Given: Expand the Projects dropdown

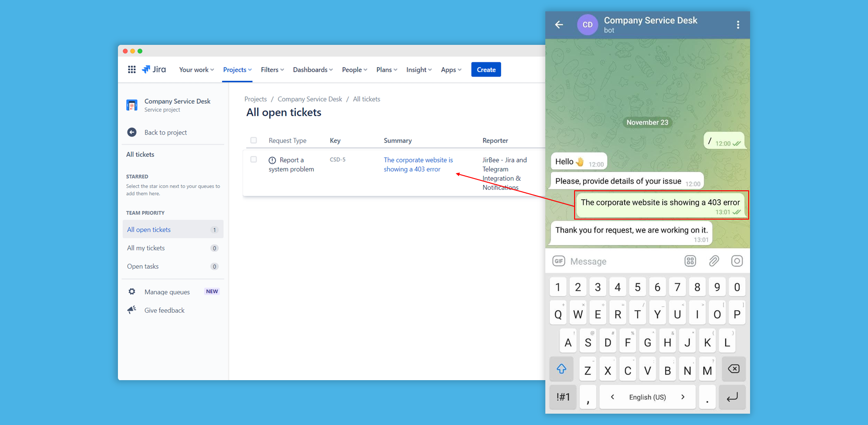Looking at the screenshot, I should [237, 70].
